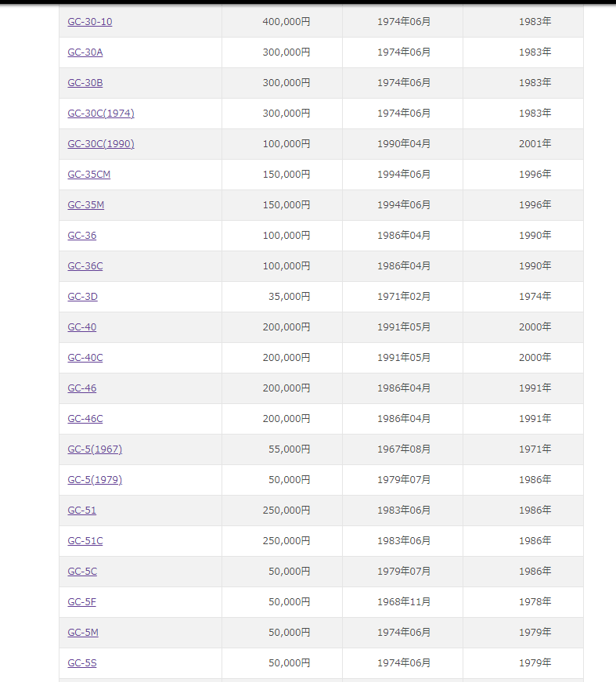Select the GC-46 model link
The height and width of the screenshot is (682, 616).
pos(82,388)
